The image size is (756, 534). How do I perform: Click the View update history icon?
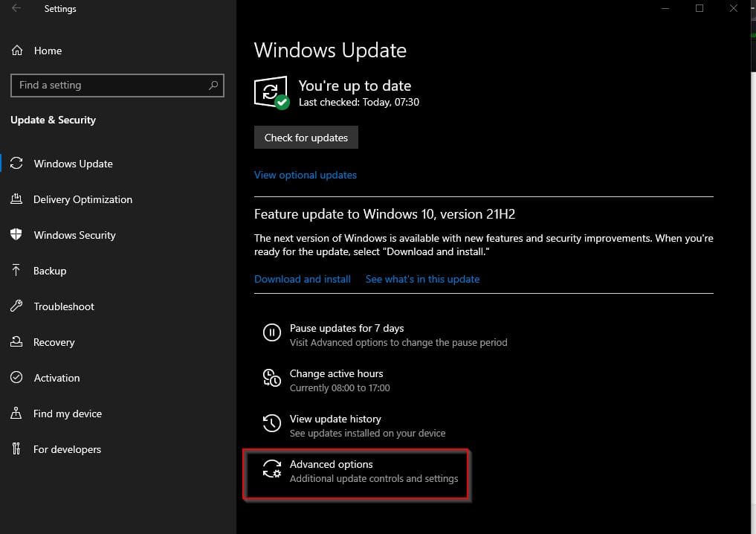tap(271, 423)
